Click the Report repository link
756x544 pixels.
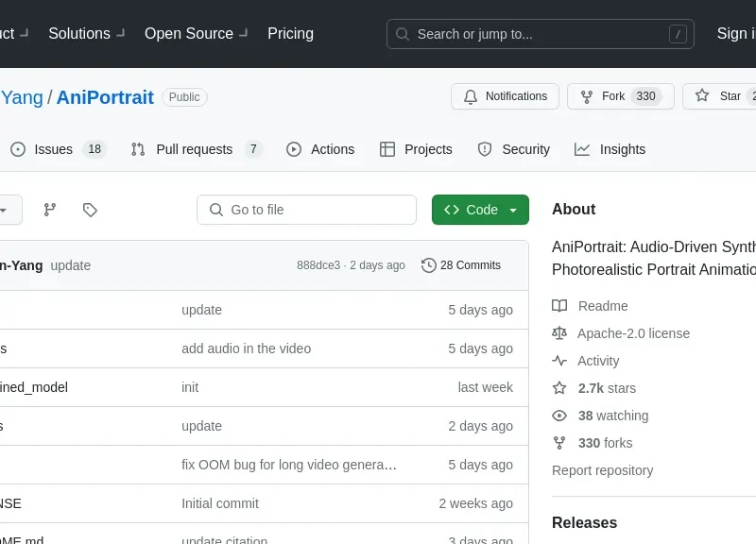tap(602, 470)
